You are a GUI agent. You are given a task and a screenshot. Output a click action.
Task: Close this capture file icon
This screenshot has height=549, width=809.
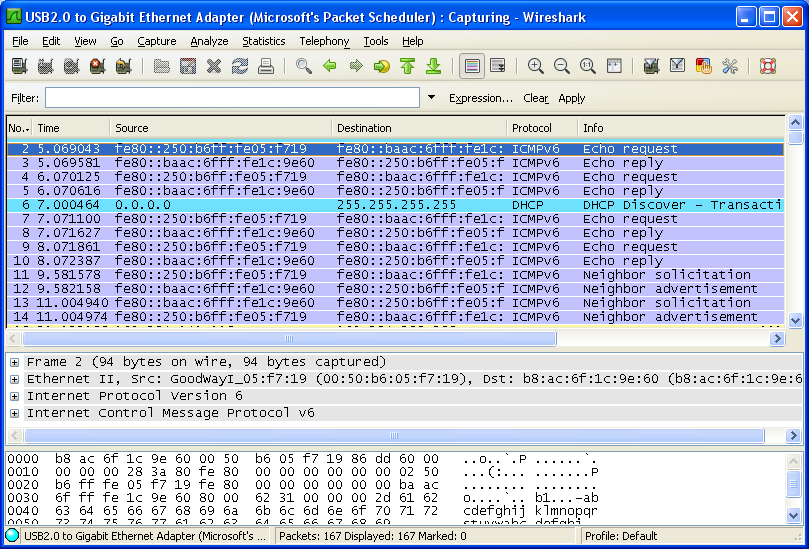[x=214, y=66]
